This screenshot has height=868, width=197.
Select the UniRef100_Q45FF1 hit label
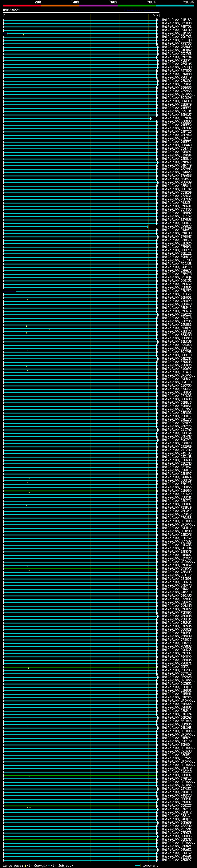pos(176,108)
